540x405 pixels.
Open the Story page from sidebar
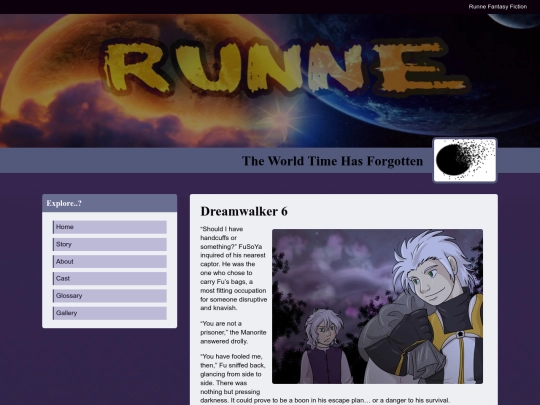coord(110,245)
